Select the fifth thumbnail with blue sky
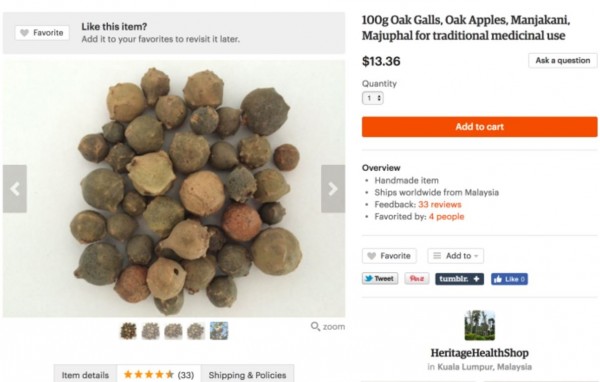The width and height of the screenshot is (600, 382). pos(219,331)
